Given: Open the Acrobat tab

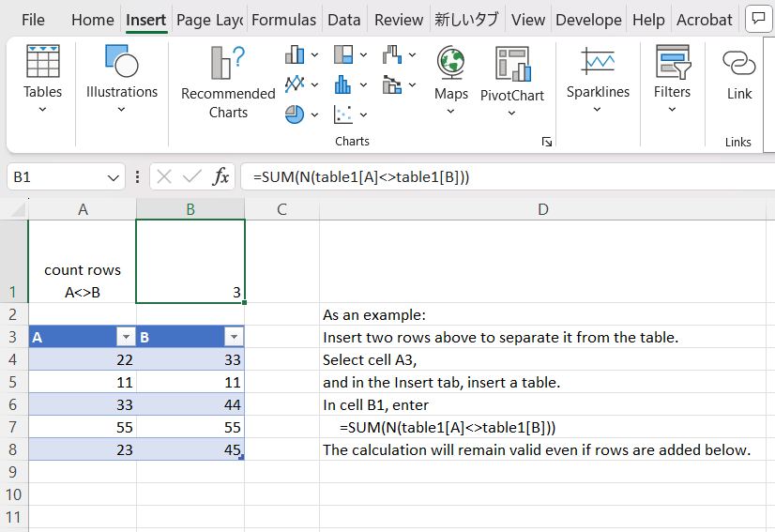Looking at the screenshot, I should [705, 20].
